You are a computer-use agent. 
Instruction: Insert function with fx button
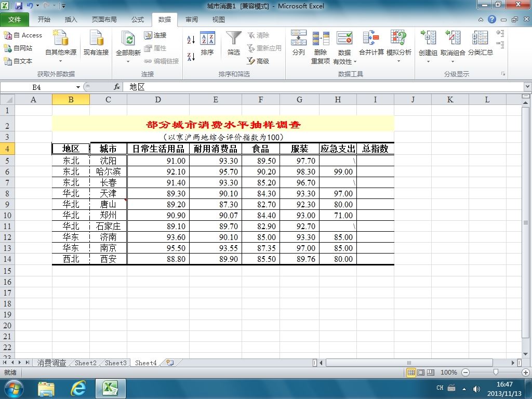coord(117,87)
